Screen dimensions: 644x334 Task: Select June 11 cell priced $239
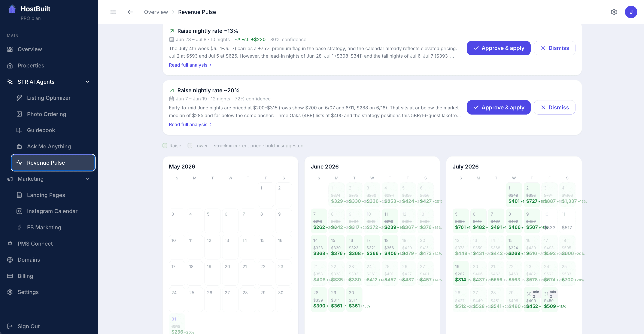point(390,221)
